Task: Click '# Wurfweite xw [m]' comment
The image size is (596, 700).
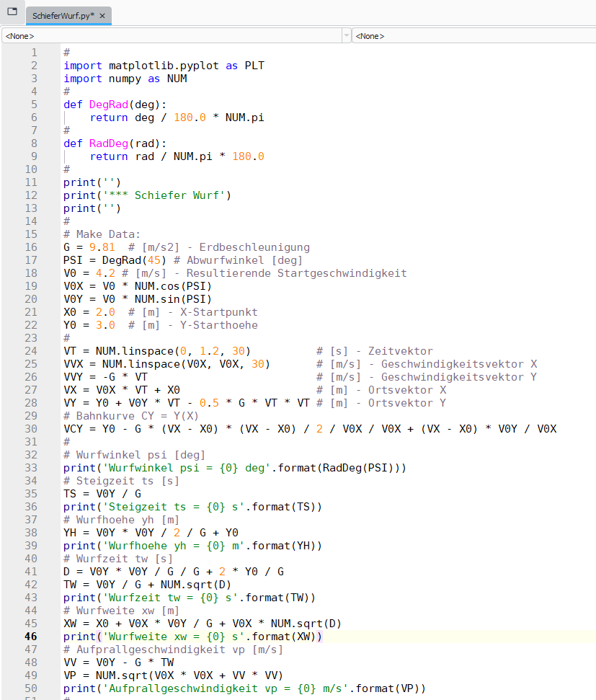Action: click(x=121, y=611)
